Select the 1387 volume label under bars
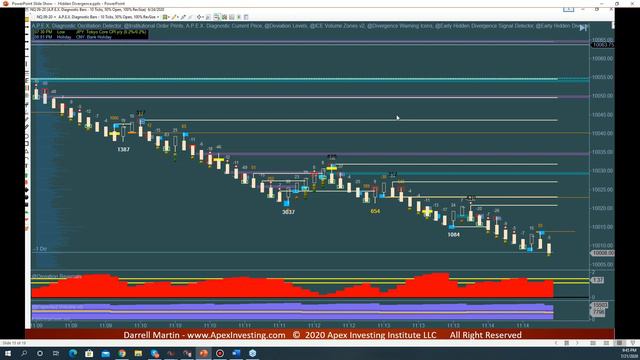 (123, 149)
